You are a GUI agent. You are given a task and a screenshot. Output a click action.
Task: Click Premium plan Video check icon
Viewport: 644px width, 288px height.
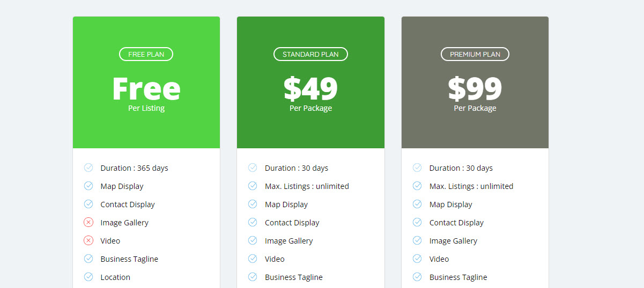[x=417, y=259]
